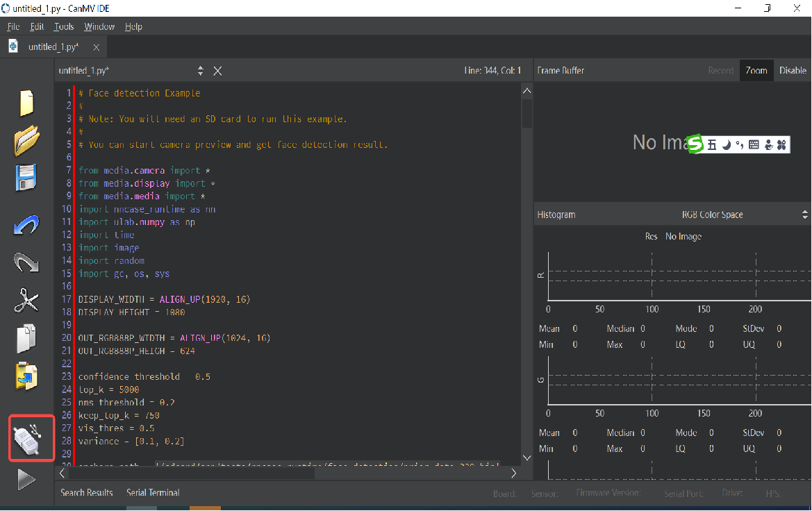Screen dimensions: 812x511
Task: Click the person icon in the IME bar
Action: pos(768,145)
